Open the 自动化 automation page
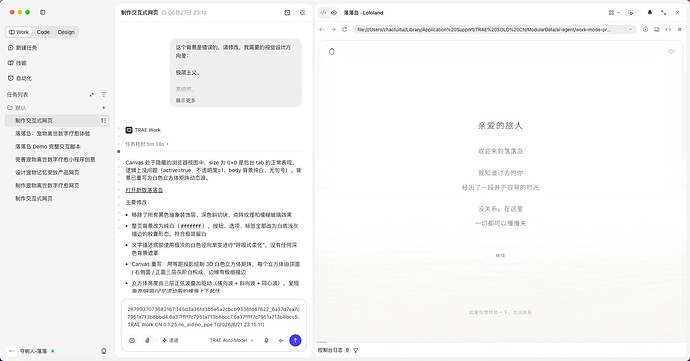This screenshot has height=361, width=690. tap(20, 78)
